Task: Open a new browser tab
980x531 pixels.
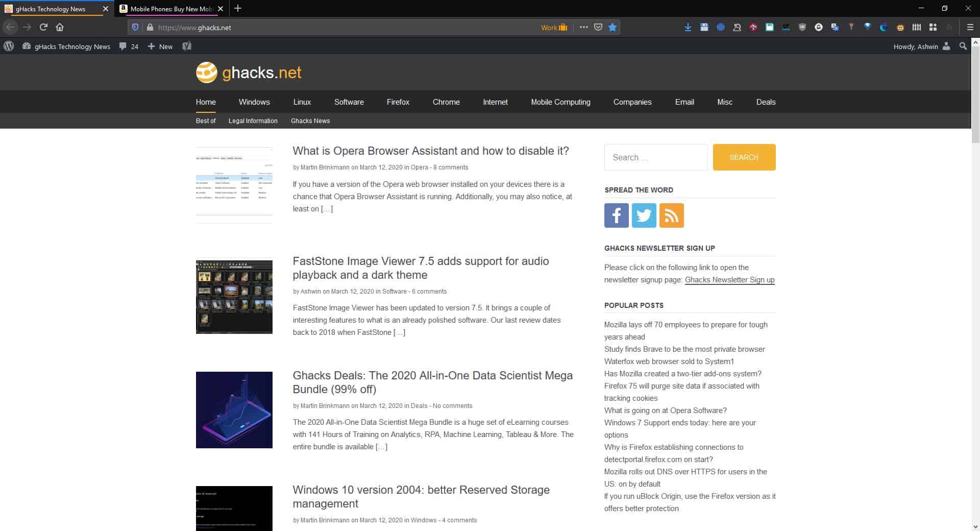Action: click(x=238, y=9)
